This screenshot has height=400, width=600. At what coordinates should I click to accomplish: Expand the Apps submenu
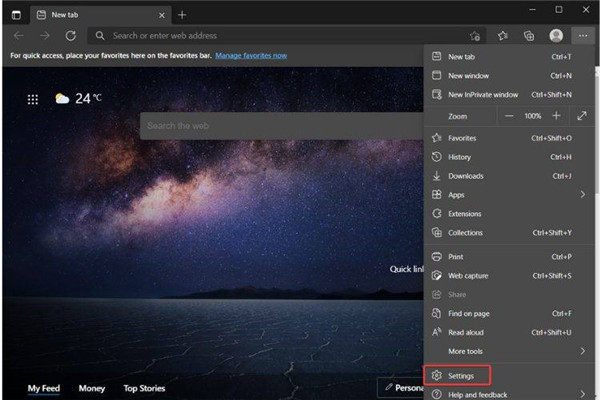(583, 195)
